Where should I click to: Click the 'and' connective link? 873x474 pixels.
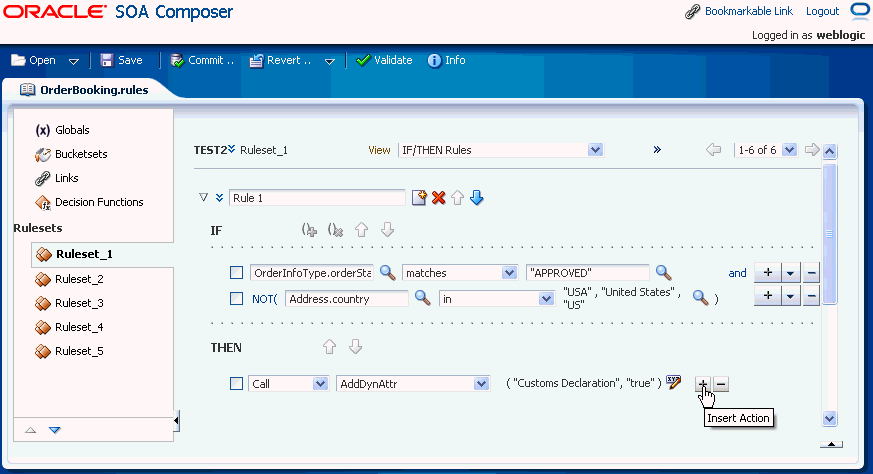coord(737,273)
